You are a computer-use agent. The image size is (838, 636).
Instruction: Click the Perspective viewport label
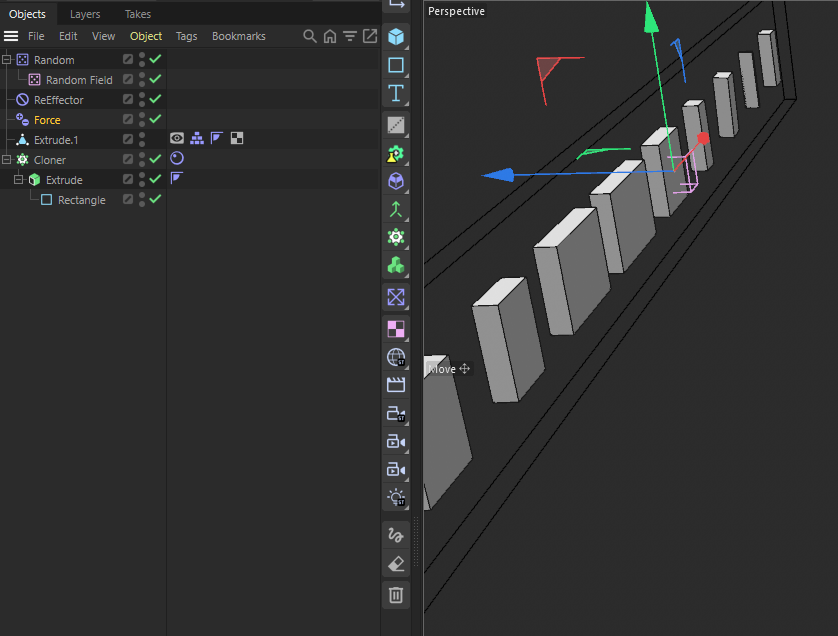pyautogui.click(x=456, y=11)
